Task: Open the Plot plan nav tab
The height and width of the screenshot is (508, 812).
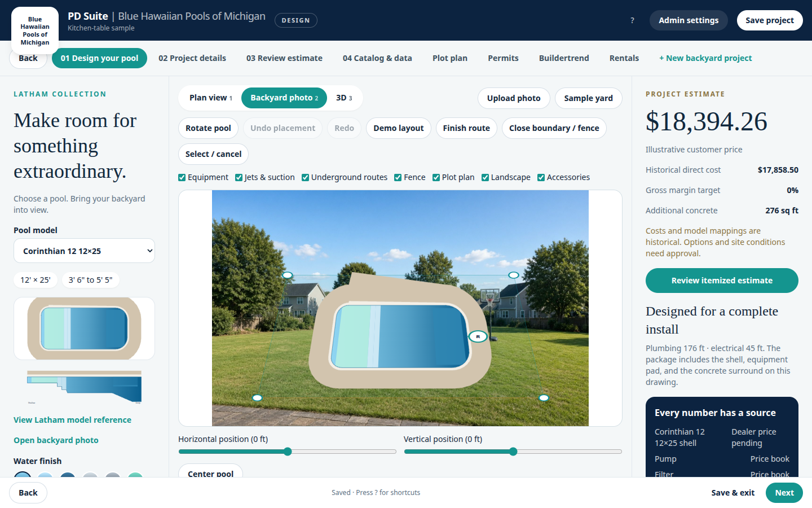Action: (x=450, y=58)
